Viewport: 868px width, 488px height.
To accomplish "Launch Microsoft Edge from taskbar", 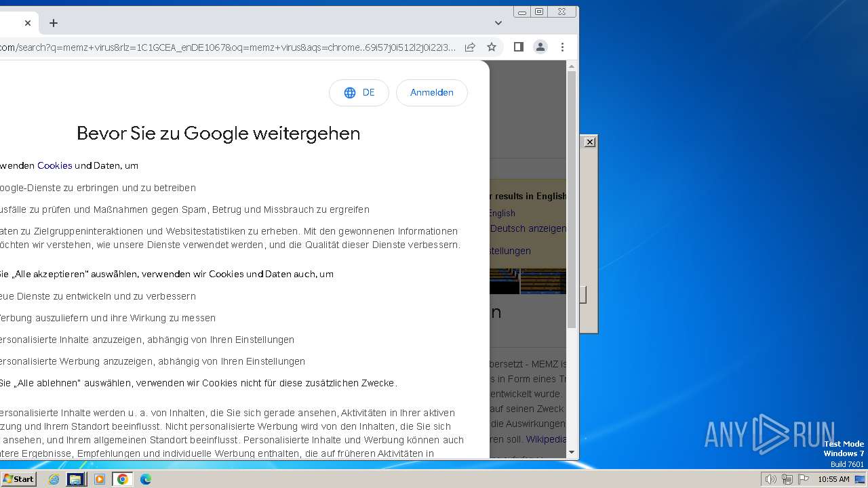I will pos(146,479).
